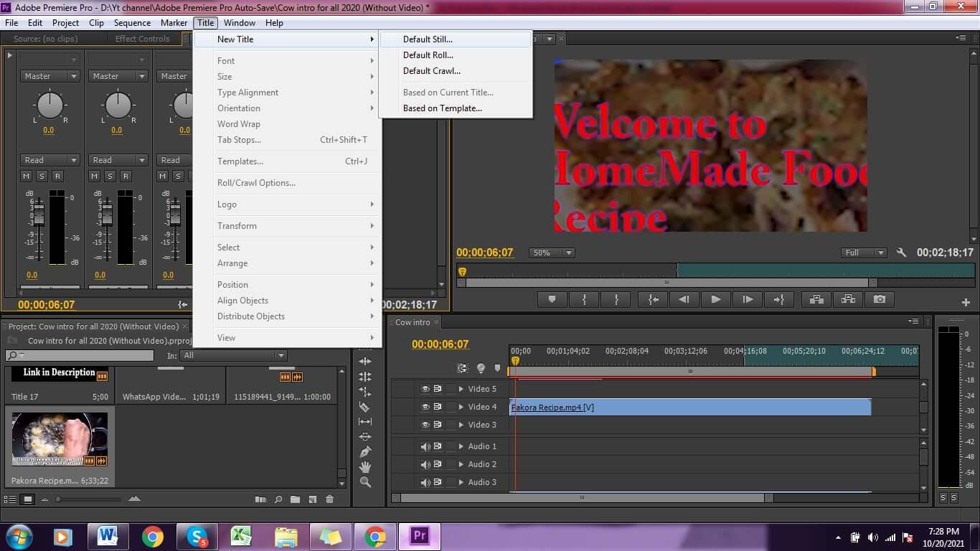Choose Default Roll menu item
980x551 pixels.
(456, 55)
